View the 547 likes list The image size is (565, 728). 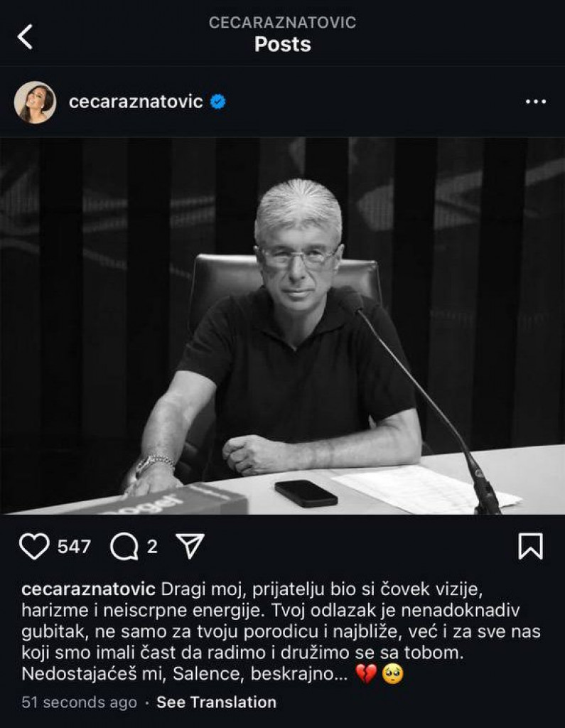coord(74,547)
